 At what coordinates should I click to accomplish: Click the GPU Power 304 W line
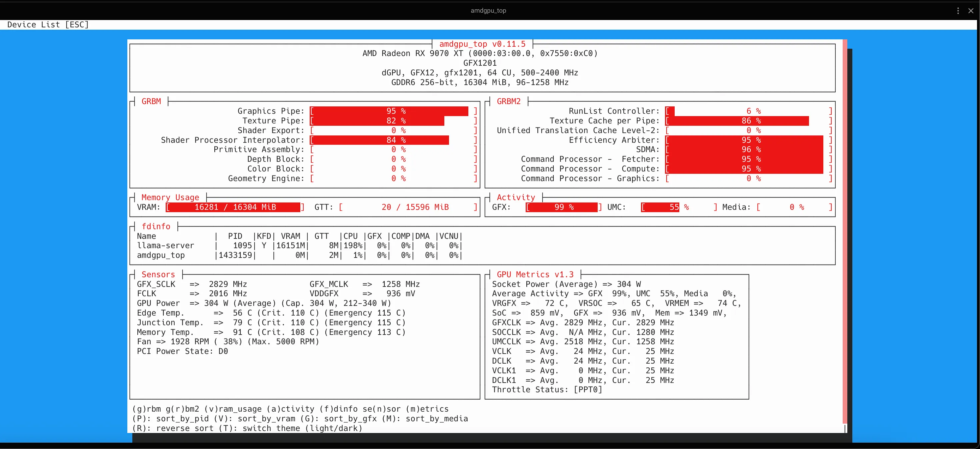pos(264,303)
